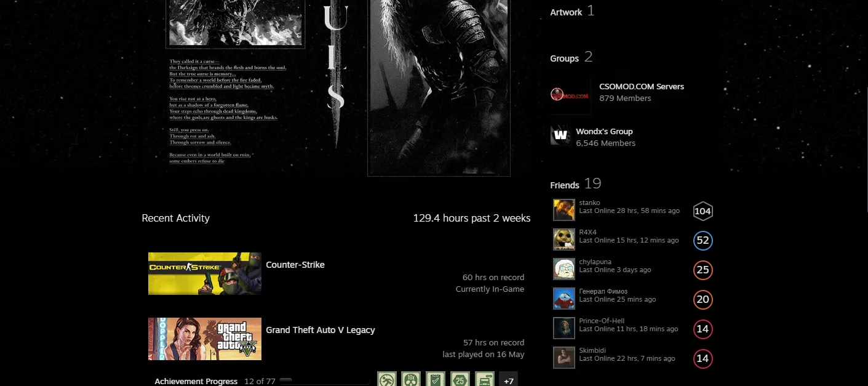868x386 pixels.
Task: Open the Counter-Strike game title
Action: pyautogui.click(x=295, y=265)
